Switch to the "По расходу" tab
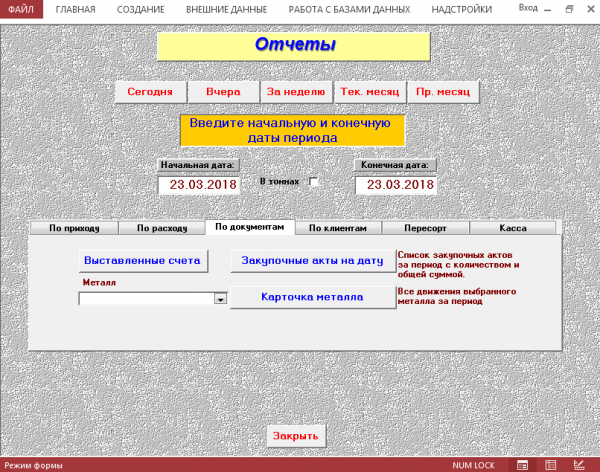The width and height of the screenshot is (600, 472). (x=162, y=228)
